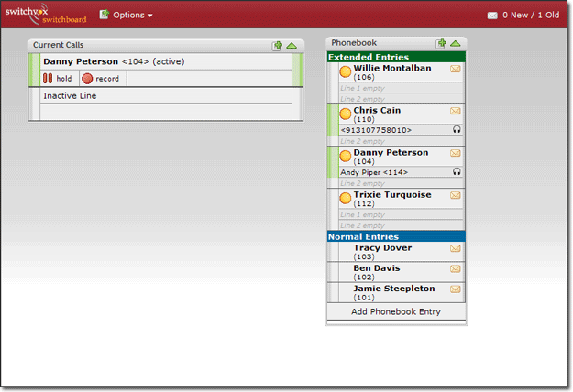The width and height of the screenshot is (573, 392).
Task: Click Trixie Turquoise's status indicator icon
Action: click(x=346, y=197)
